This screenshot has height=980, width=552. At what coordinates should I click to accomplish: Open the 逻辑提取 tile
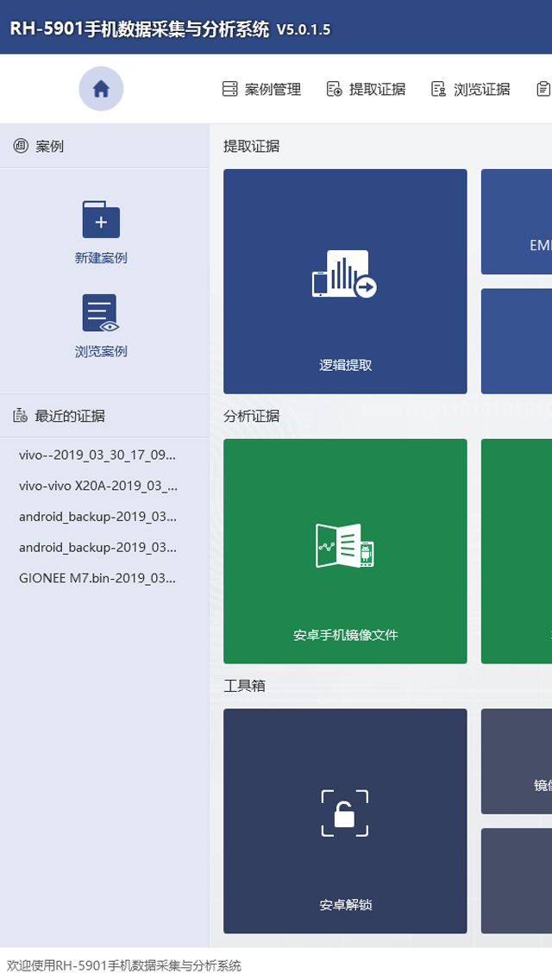345,281
